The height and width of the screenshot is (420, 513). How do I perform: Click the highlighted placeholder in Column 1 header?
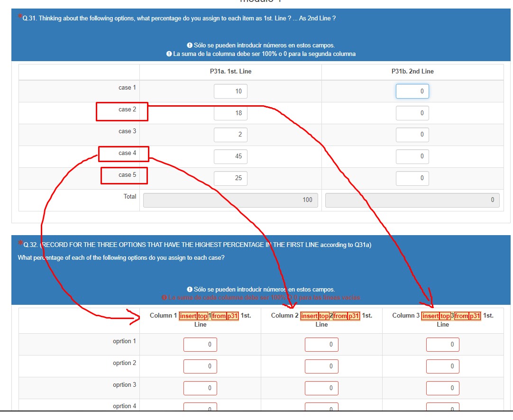coord(209,316)
